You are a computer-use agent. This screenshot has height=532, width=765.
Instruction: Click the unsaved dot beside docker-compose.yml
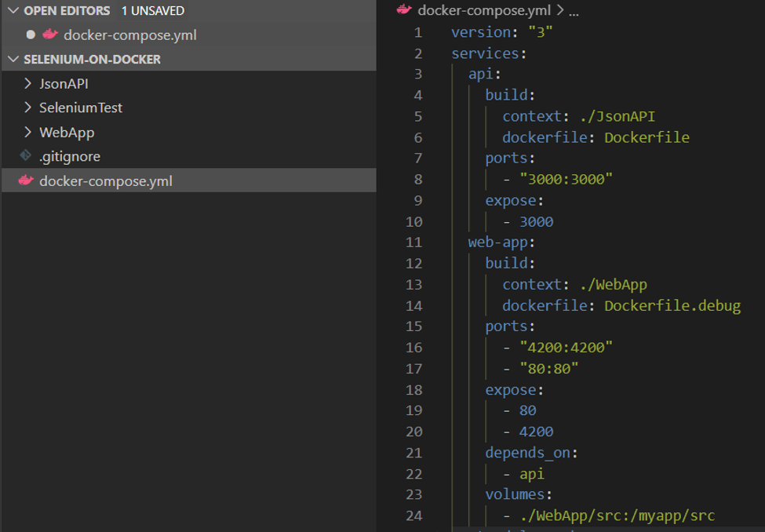31,35
